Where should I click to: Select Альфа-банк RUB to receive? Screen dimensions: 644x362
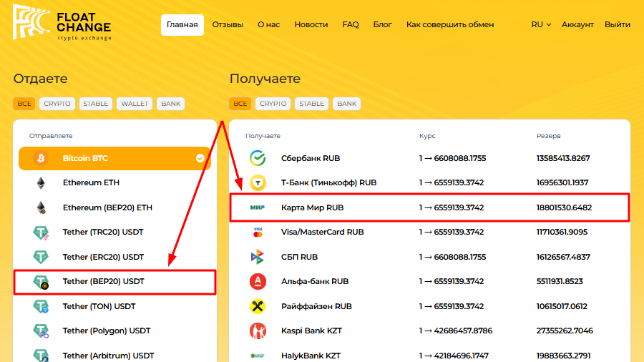(429, 282)
